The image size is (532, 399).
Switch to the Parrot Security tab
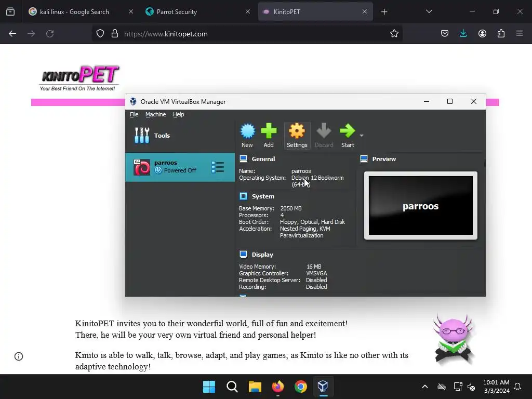tap(198, 11)
